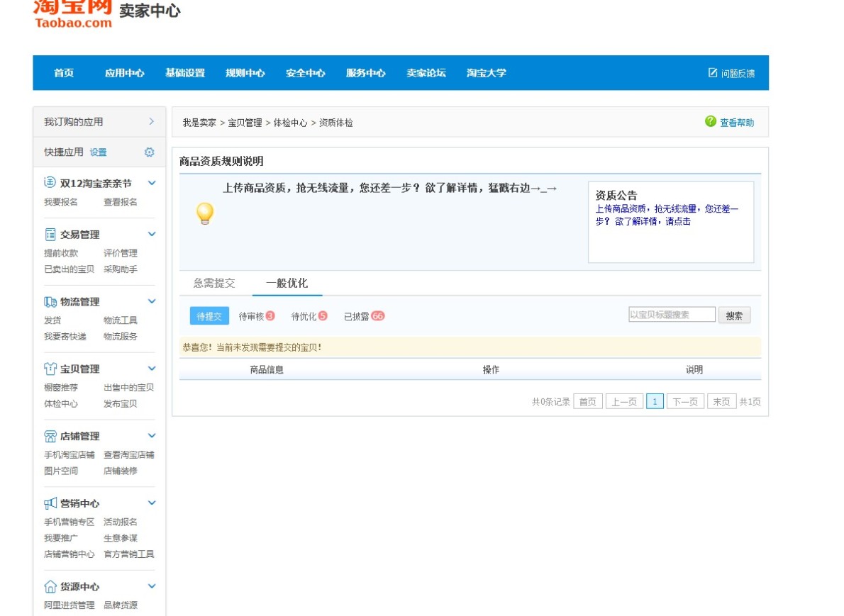Open 出售中的宝贝 in the sidebar

128,387
